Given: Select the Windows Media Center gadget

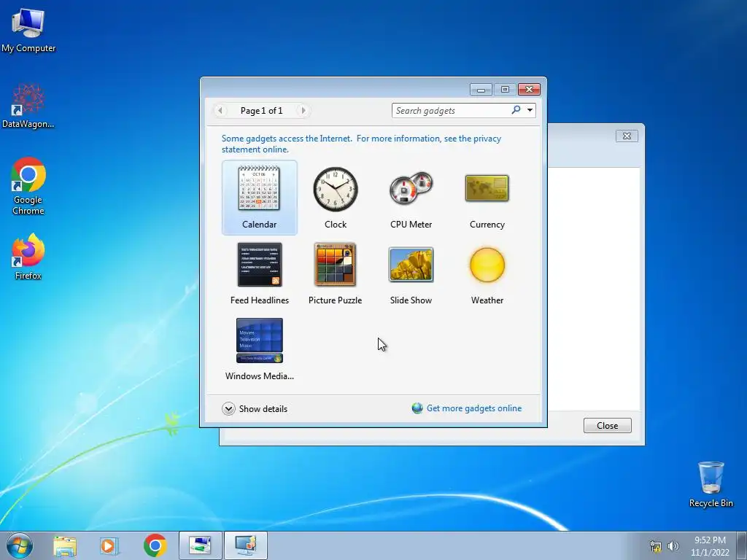Looking at the screenshot, I should coord(259,349).
